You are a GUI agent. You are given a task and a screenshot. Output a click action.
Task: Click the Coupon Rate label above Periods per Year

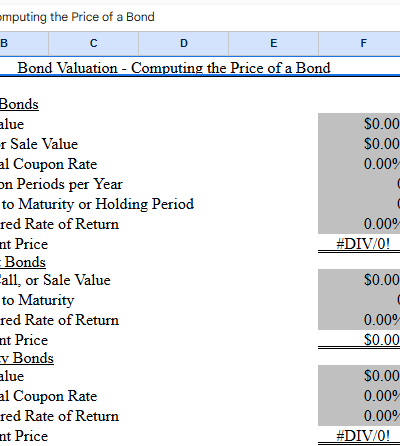pyautogui.click(x=48, y=164)
